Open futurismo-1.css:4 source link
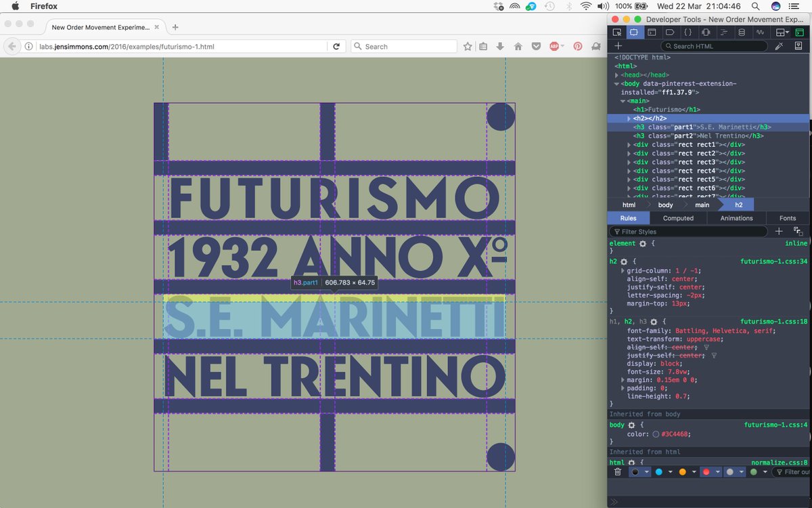The height and width of the screenshot is (508, 812). [776, 425]
